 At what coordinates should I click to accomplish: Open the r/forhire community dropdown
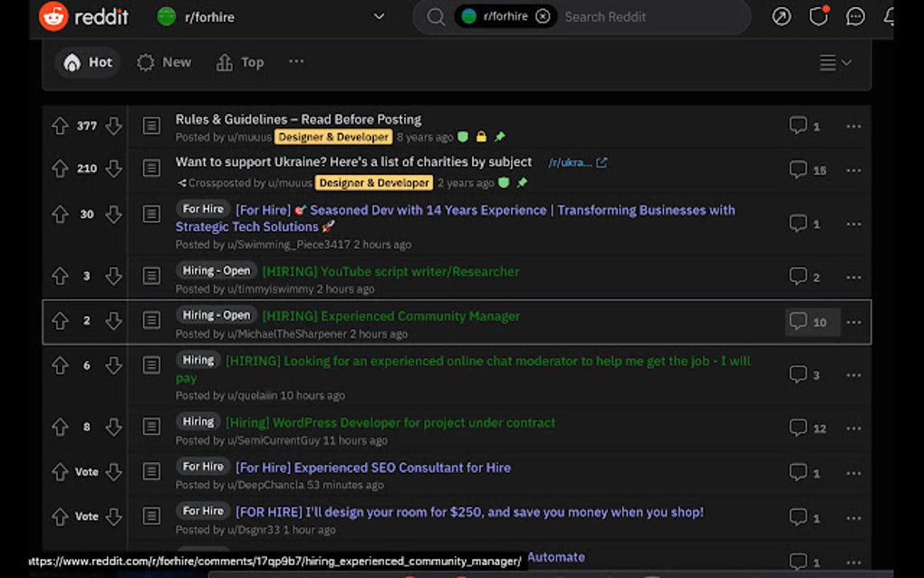379,16
